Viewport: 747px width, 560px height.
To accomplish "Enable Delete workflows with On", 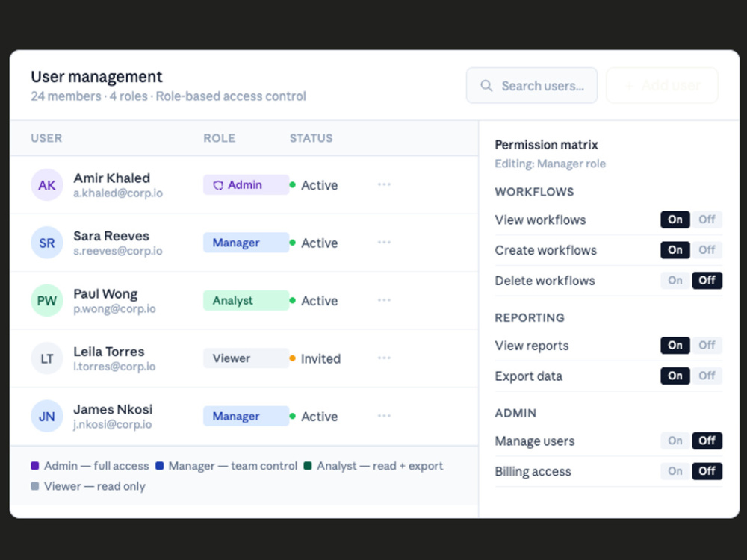I will tap(675, 281).
